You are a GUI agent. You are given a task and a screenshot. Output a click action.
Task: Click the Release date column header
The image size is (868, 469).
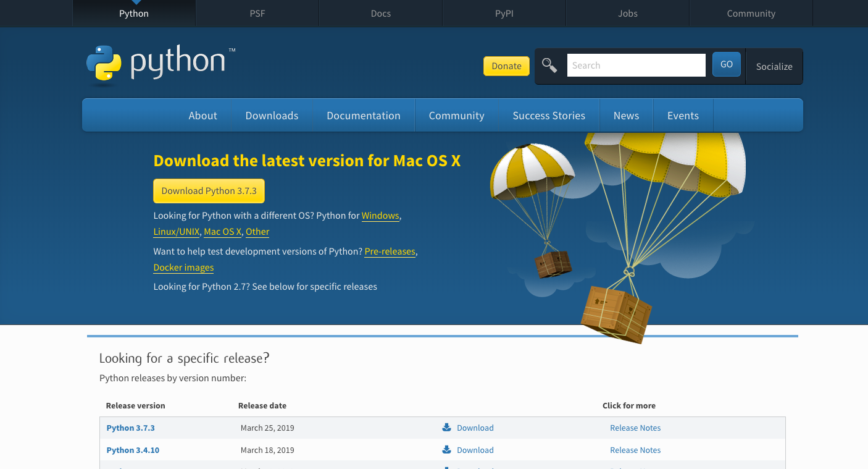pyautogui.click(x=262, y=406)
